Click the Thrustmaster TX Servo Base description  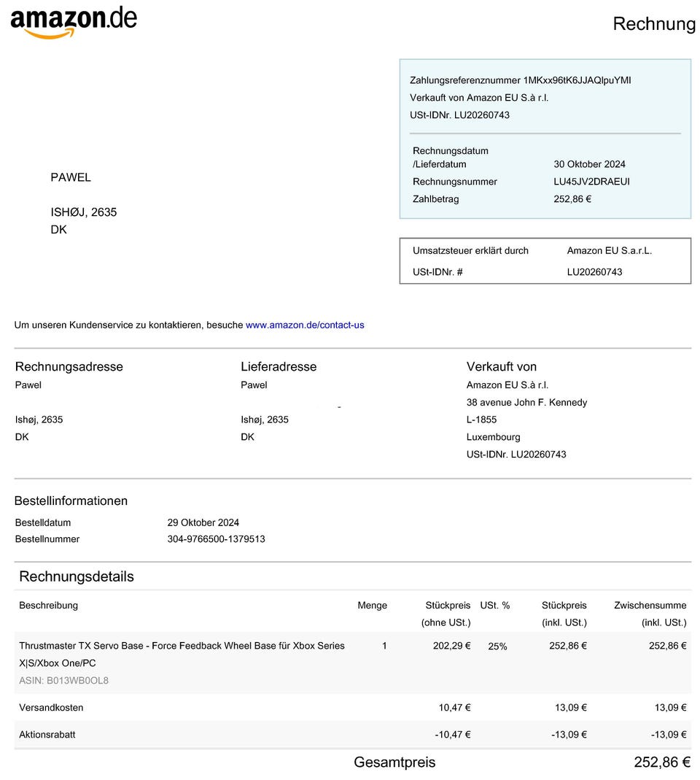(182, 646)
